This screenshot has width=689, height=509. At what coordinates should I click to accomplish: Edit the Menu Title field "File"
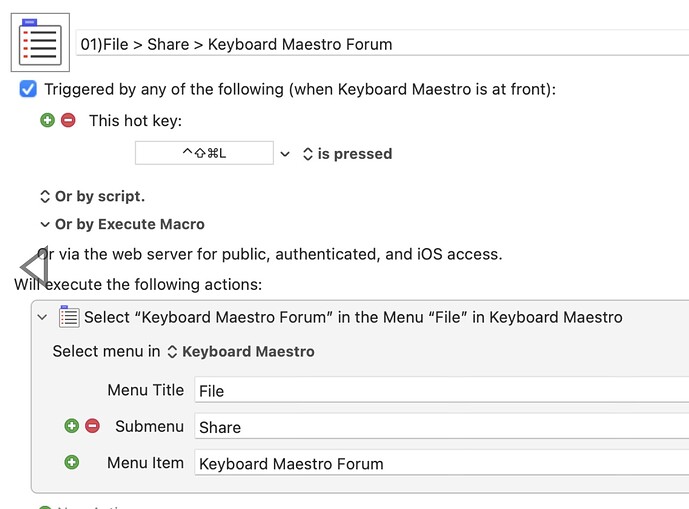442,390
